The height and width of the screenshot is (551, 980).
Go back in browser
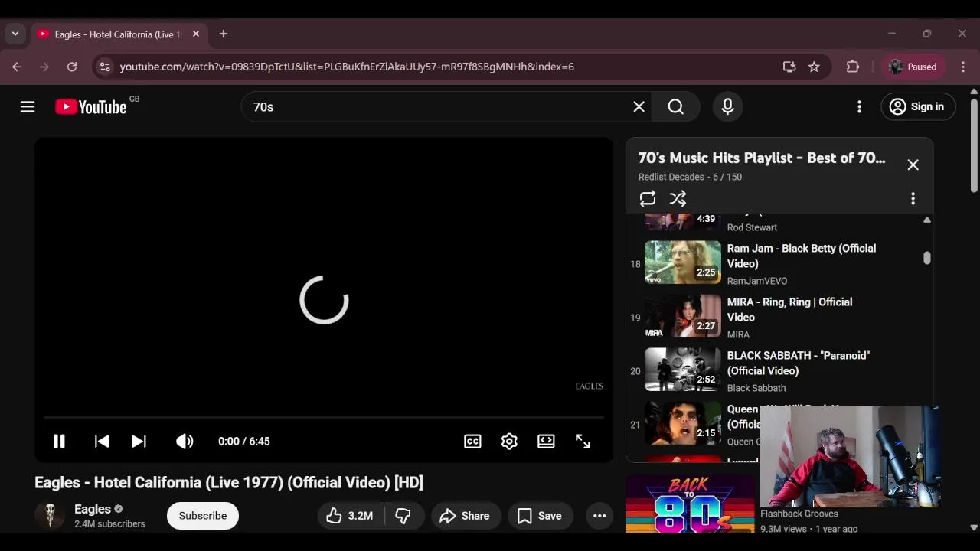pyautogui.click(x=17, y=67)
